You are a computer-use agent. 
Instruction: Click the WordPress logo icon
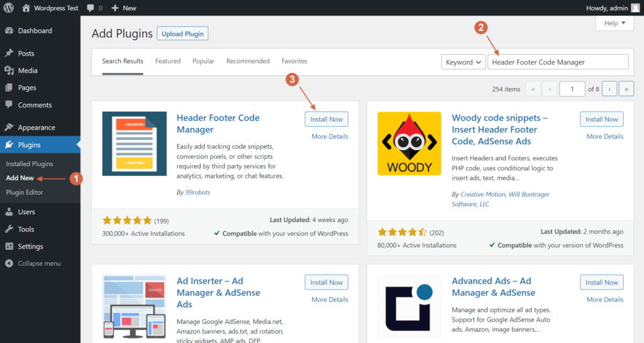point(9,8)
